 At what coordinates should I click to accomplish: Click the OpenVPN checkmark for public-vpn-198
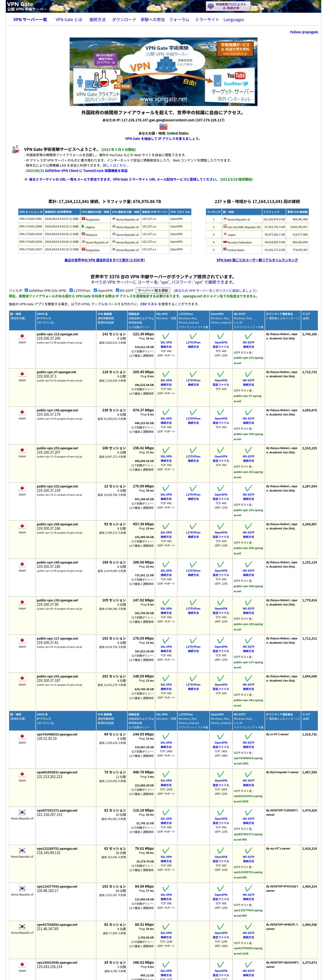point(221,412)
